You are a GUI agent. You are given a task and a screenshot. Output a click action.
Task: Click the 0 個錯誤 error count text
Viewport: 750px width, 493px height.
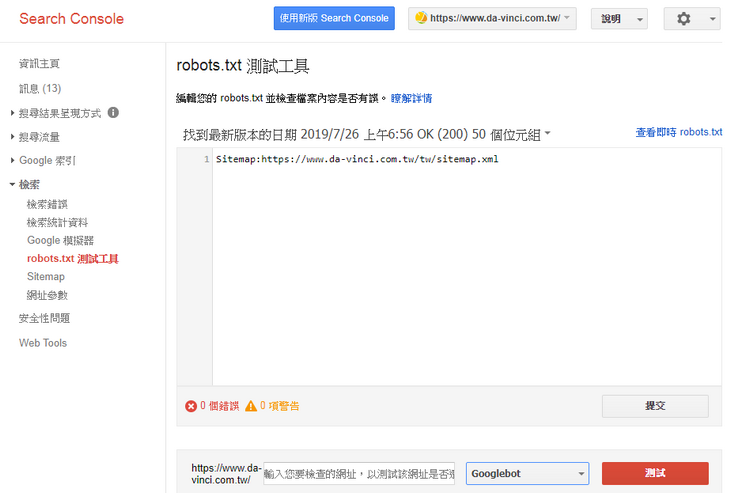click(x=219, y=406)
